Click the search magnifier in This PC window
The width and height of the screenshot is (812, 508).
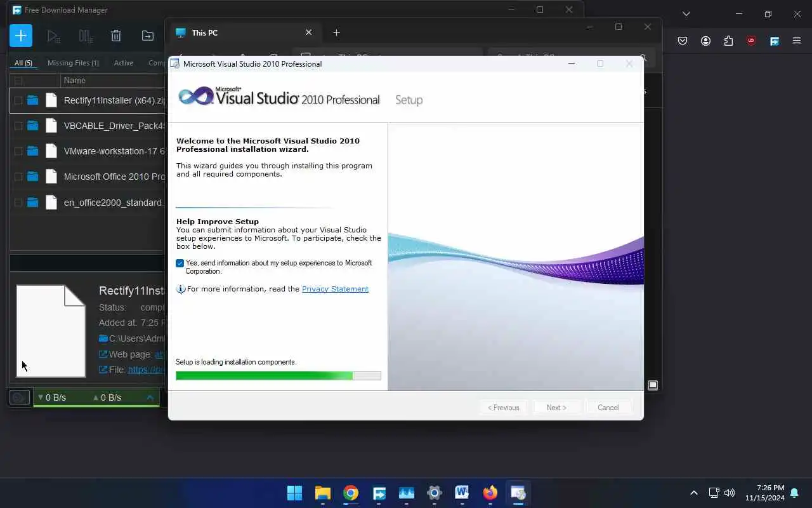(x=642, y=58)
